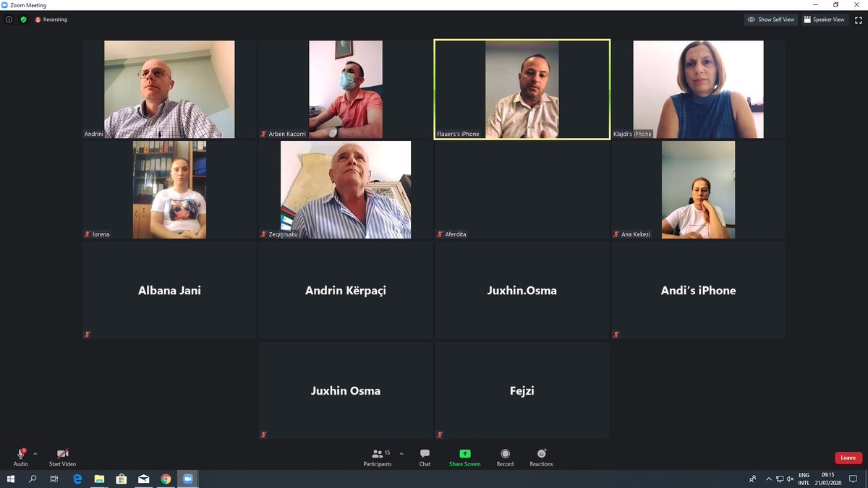This screenshot has width=868, height=488.
Task: Select Arben Kacorri's video tile
Action: pos(346,89)
